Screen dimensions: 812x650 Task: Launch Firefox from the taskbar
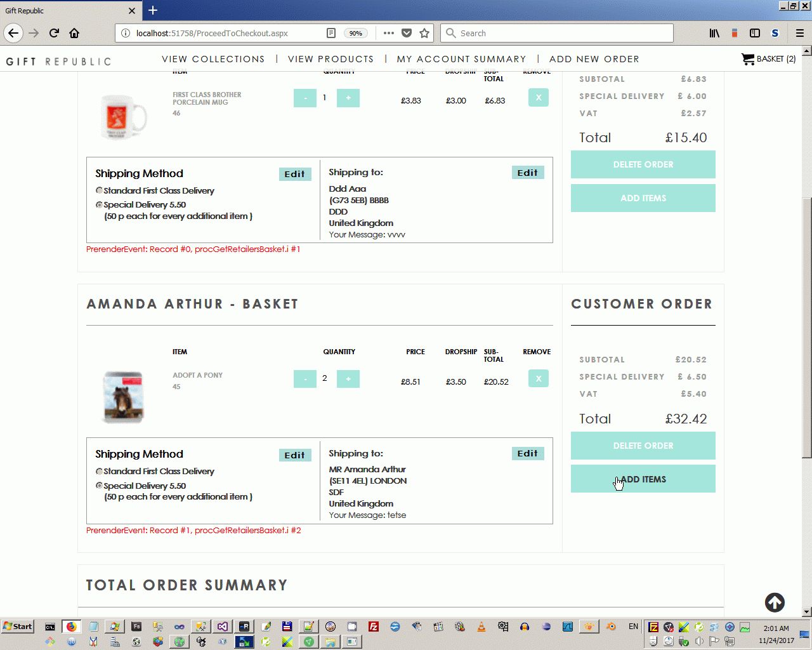(72, 627)
